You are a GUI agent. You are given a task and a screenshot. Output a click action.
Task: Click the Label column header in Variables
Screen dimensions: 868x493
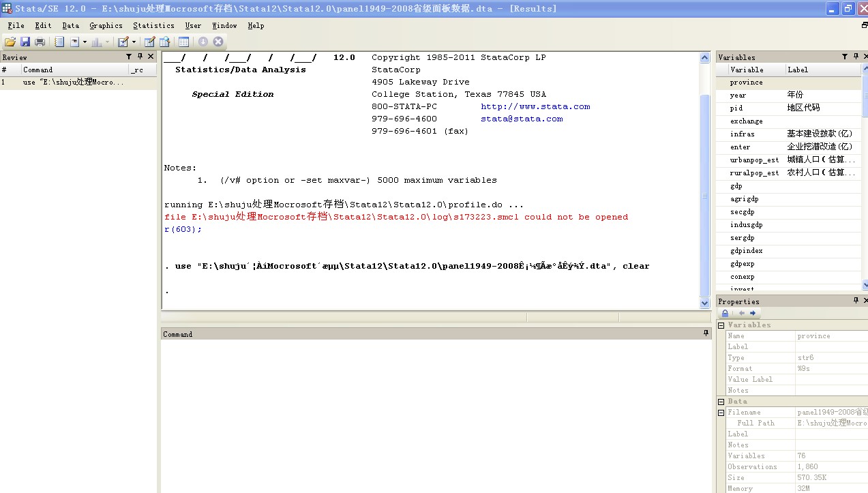click(823, 70)
